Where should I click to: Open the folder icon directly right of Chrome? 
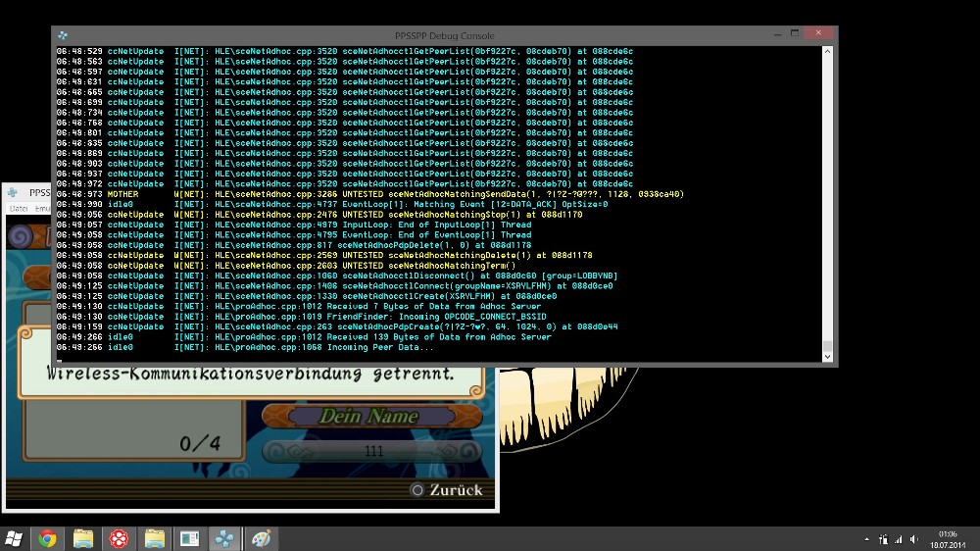click(83, 538)
